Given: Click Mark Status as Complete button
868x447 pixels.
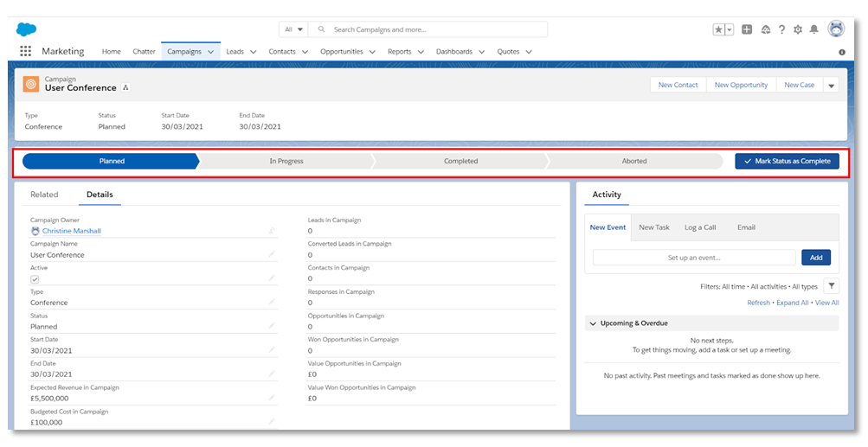Looking at the screenshot, I should pos(787,161).
